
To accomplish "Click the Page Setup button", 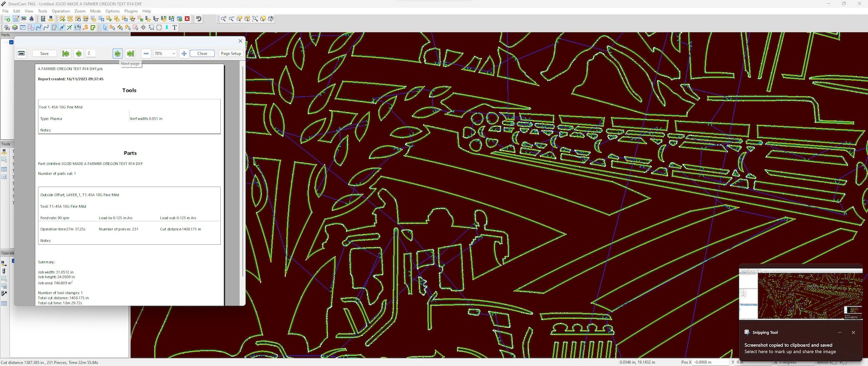I will (231, 54).
